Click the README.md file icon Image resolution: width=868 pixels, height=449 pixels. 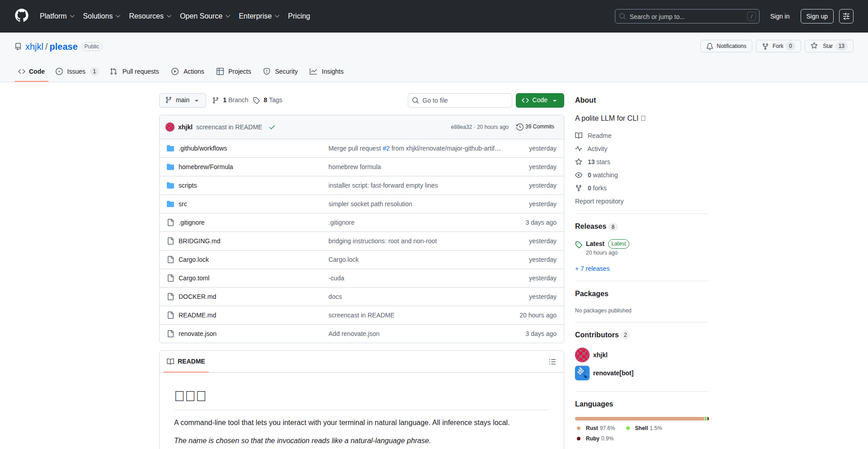tap(170, 315)
